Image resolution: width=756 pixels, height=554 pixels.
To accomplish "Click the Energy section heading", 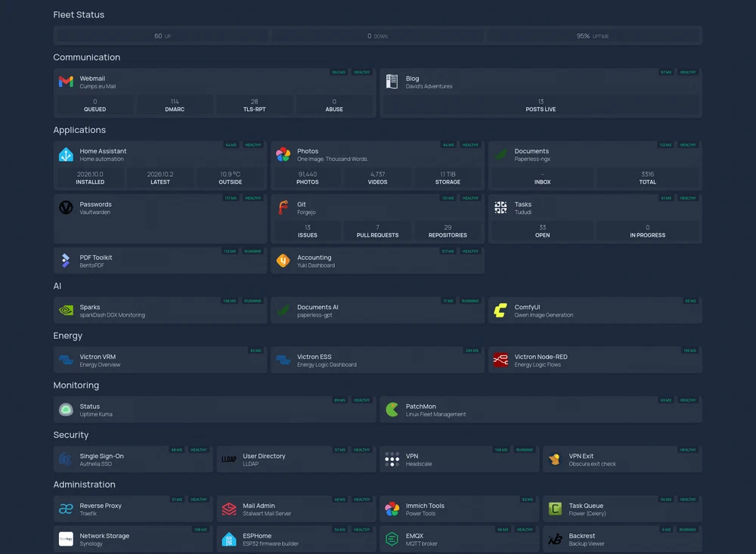I will click(67, 336).
